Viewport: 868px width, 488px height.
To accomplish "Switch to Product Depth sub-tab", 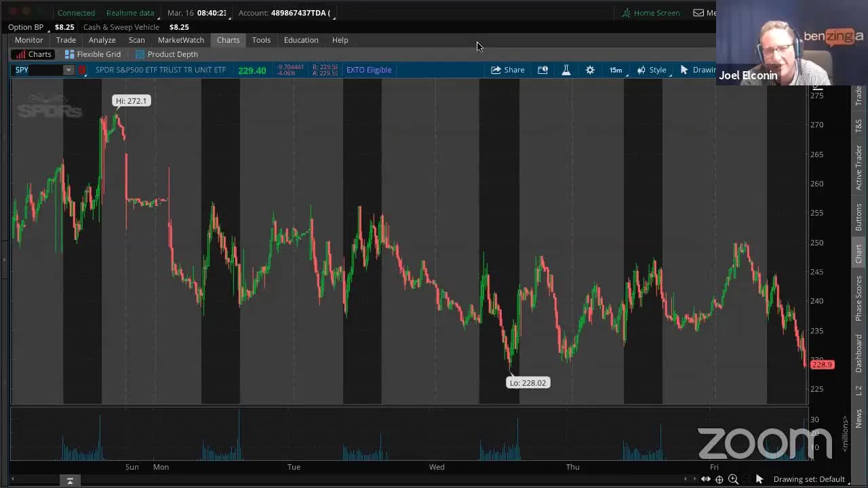I will [167, 54].
